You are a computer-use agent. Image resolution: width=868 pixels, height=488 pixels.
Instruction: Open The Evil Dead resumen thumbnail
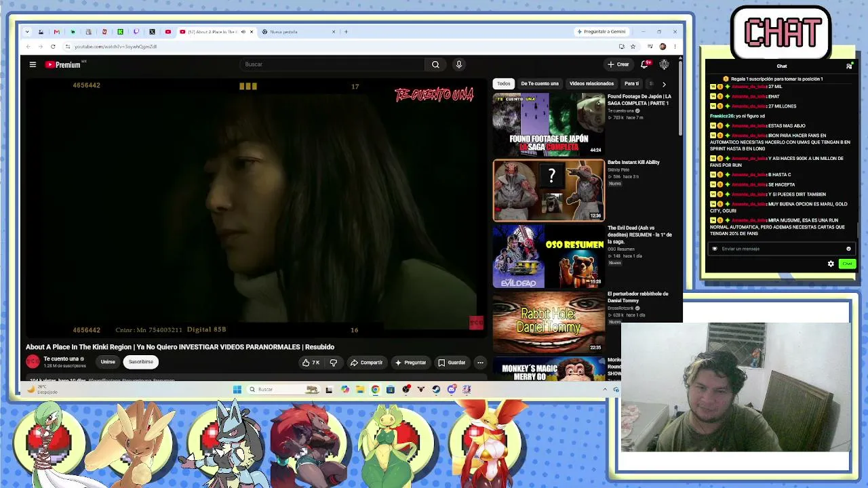pyautogui.click(x=549, y=257)
